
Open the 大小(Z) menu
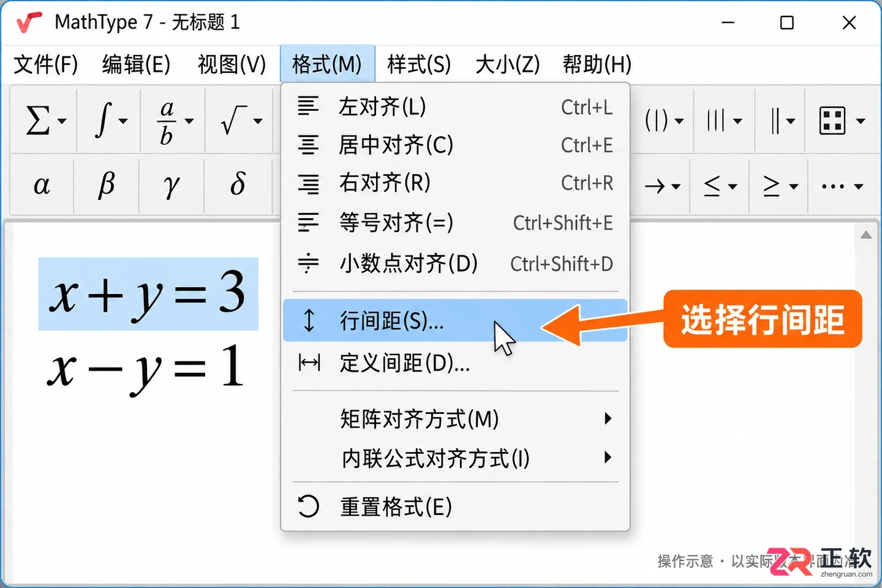[x=508, y=64]
